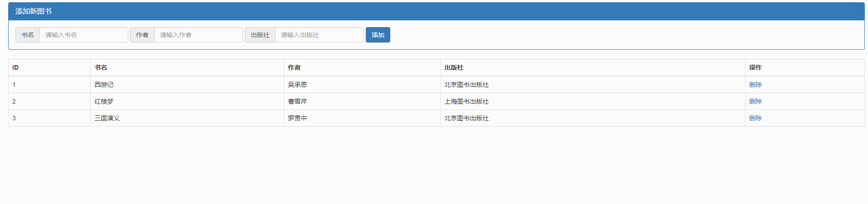Click ID cell 1
The image size is (868, 204).
49,85
